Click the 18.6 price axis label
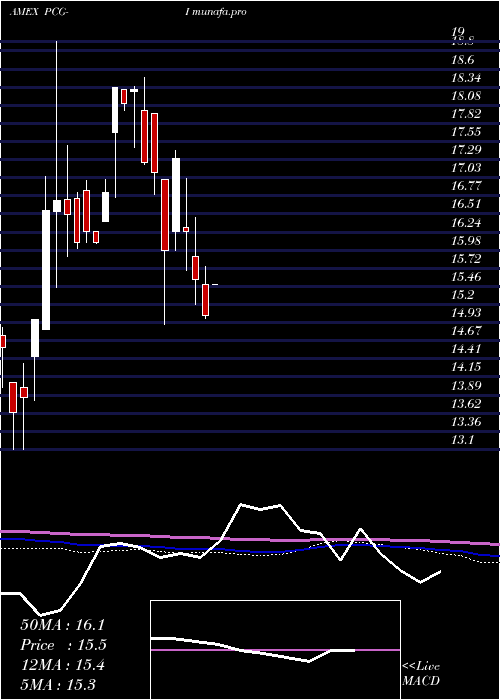 click(x=462, y=60)
